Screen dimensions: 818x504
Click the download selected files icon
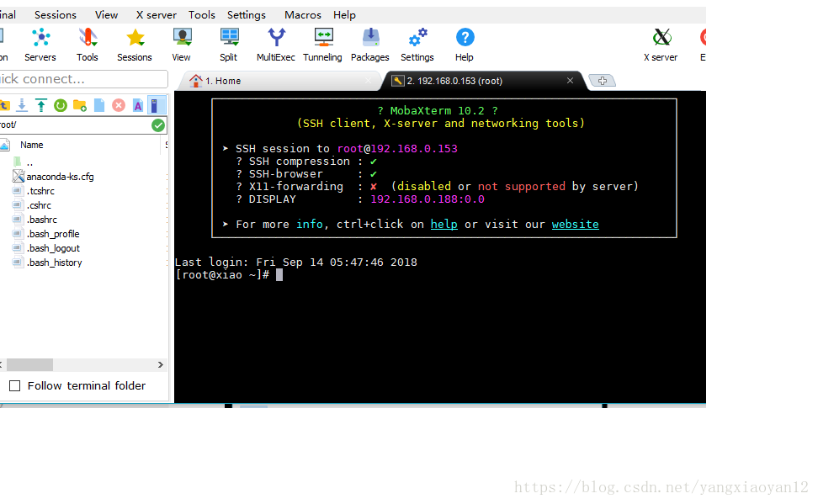pos(22,105)
